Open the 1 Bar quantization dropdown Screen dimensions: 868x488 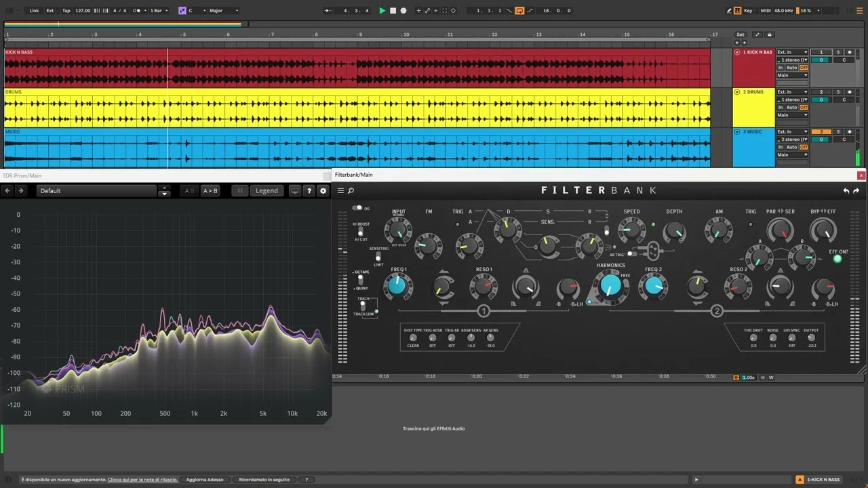(x=159, y=11)
